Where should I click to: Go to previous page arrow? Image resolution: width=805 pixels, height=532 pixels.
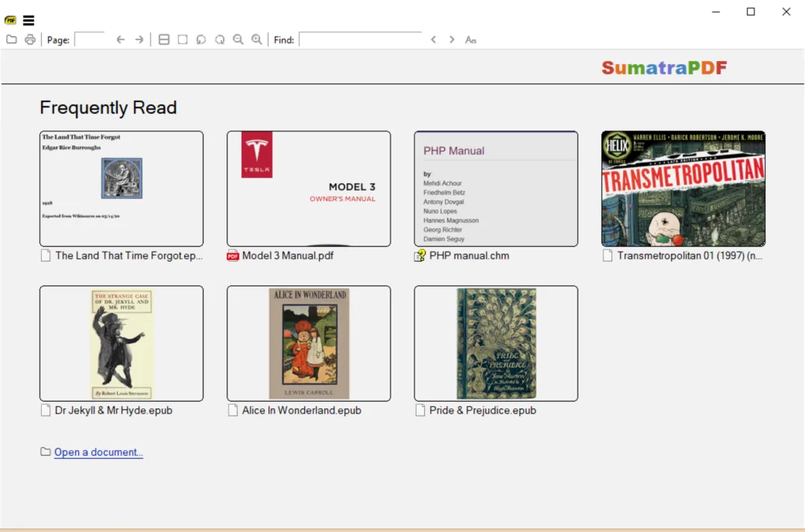pos(121,39)
